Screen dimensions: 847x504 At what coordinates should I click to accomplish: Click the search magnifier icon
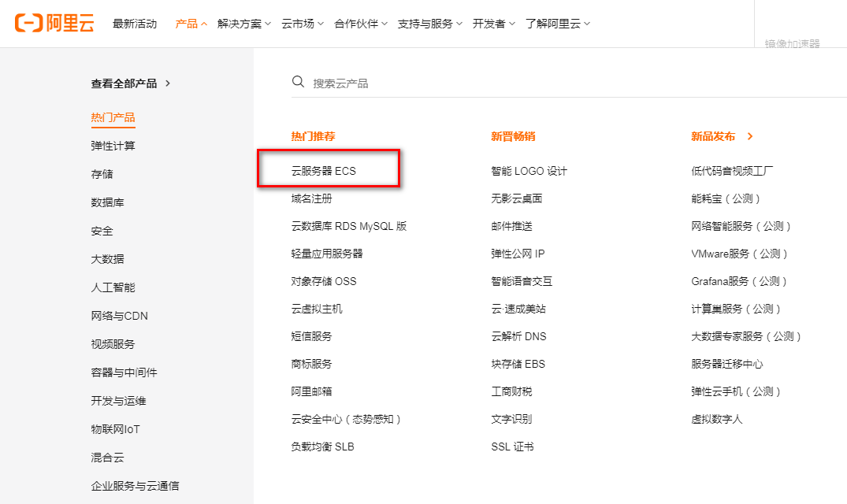(298, 82)
